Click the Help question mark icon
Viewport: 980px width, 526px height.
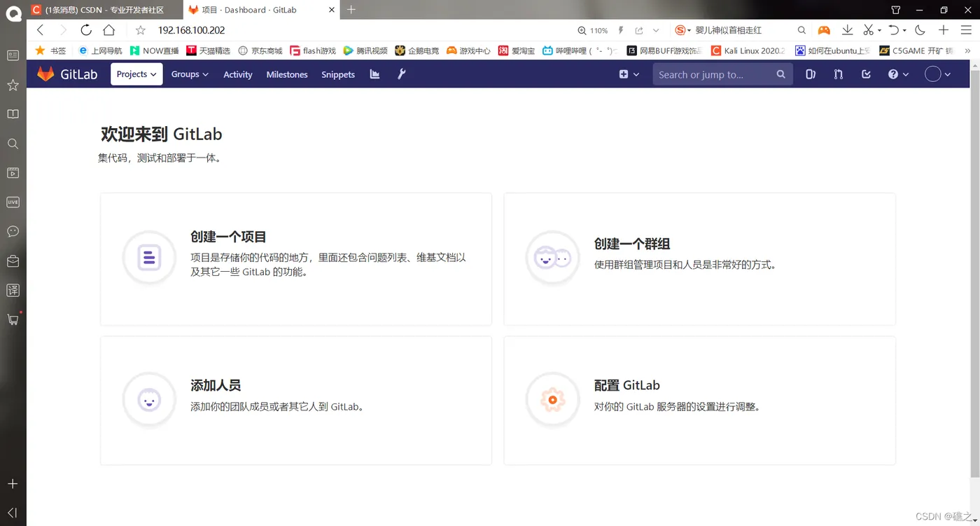pyautogui.click(x=893, y=74)
